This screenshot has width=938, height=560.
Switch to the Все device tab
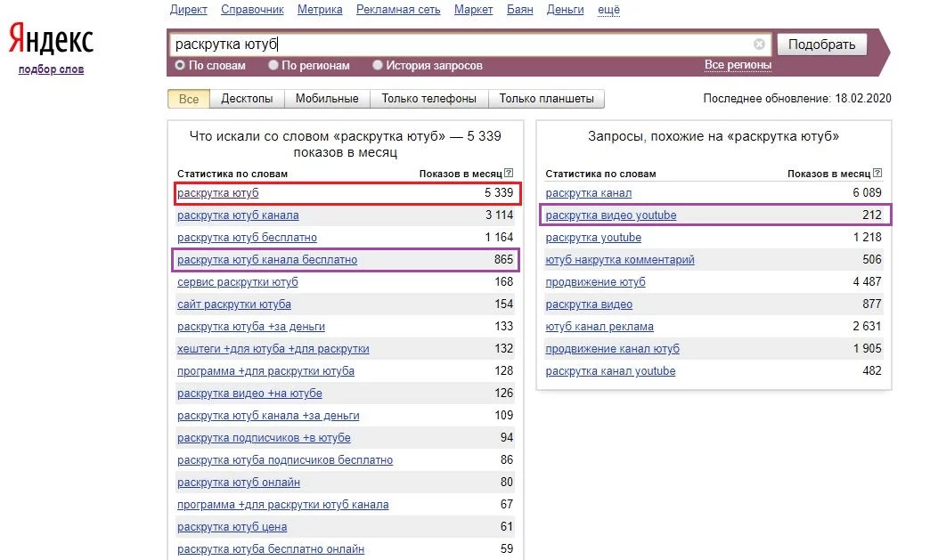click(x=189, y=99)
